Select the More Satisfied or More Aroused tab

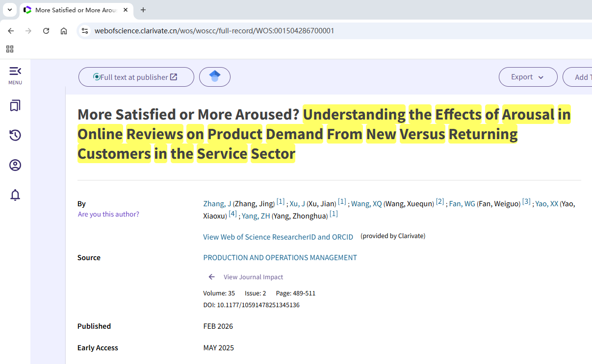coord(75,10)
